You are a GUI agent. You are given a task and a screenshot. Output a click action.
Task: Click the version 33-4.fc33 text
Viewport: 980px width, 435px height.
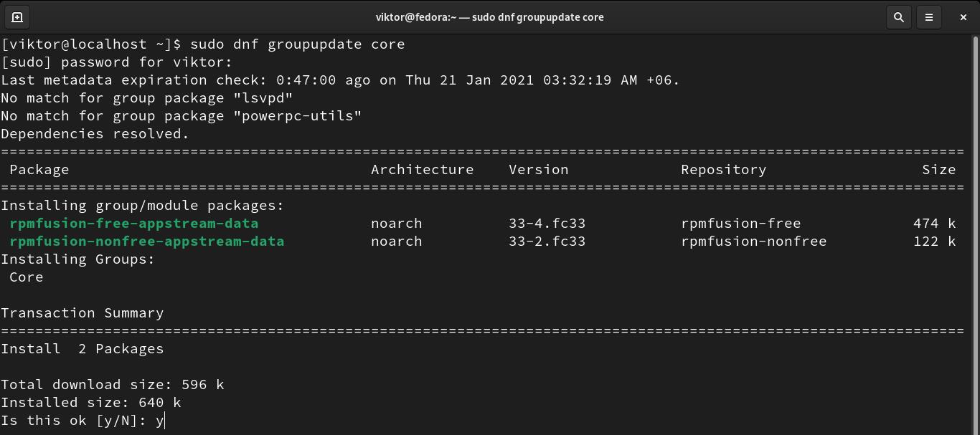coord(547,224)
